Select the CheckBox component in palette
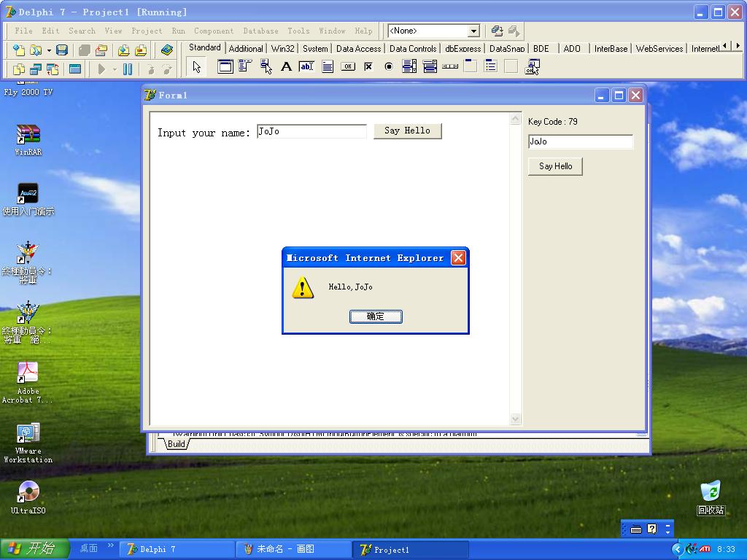The width and height of the screenshot is (747, 560). 368,66
